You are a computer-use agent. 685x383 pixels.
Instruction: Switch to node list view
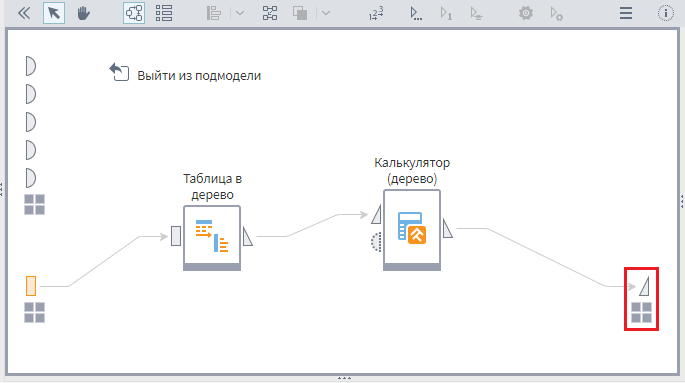point(164,13)
